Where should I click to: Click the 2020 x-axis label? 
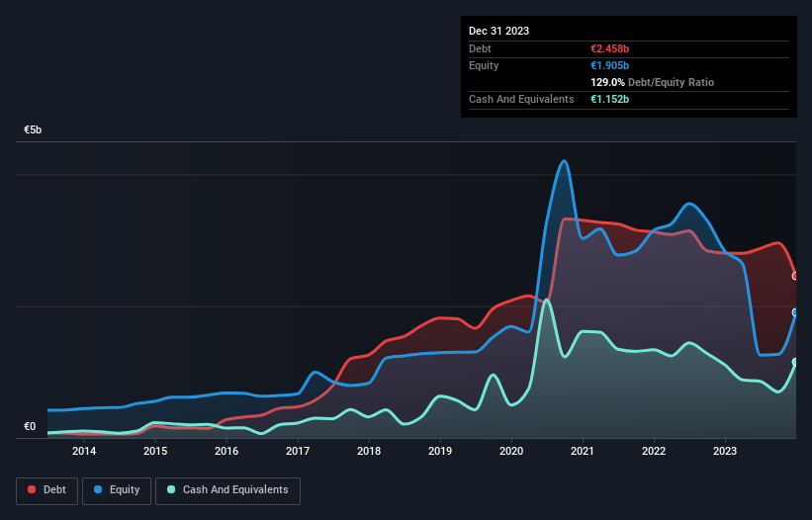(x=511, y=451)
